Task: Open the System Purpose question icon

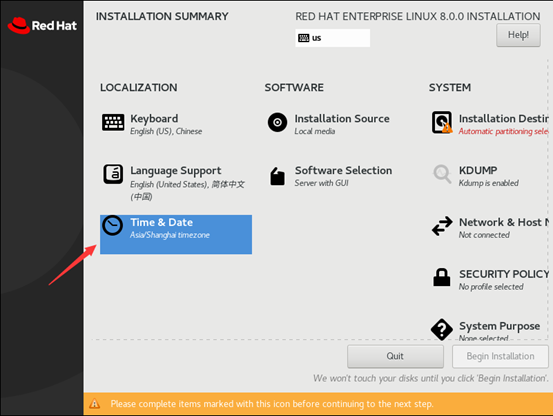Action: [442, 329]
